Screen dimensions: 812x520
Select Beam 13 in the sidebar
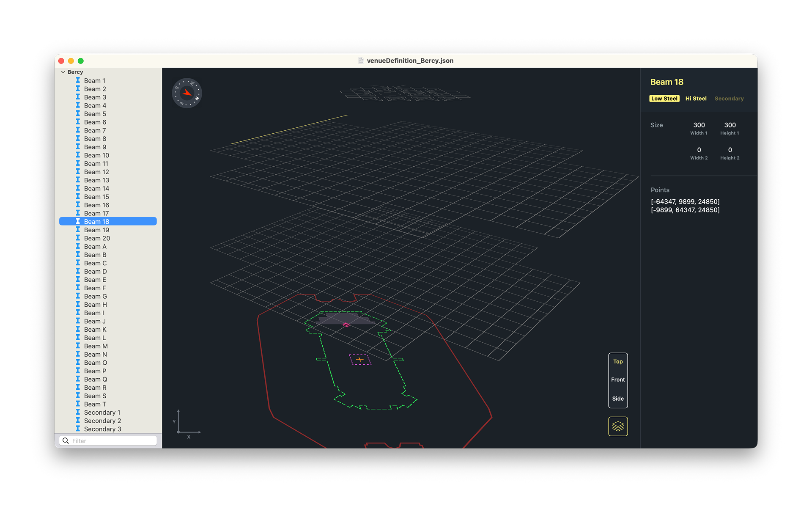tap(97, 180)
